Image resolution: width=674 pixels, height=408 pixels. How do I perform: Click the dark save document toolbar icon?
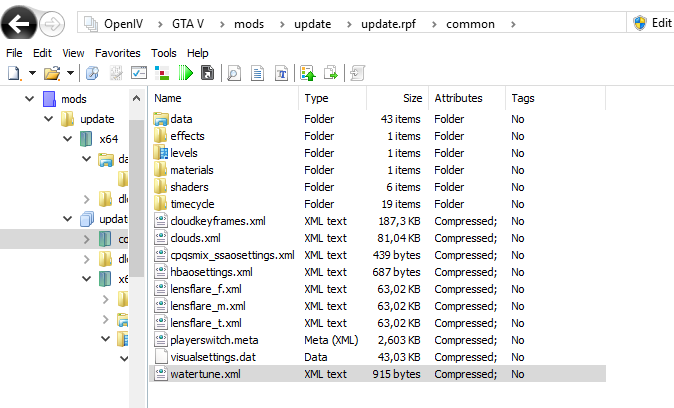208,73
